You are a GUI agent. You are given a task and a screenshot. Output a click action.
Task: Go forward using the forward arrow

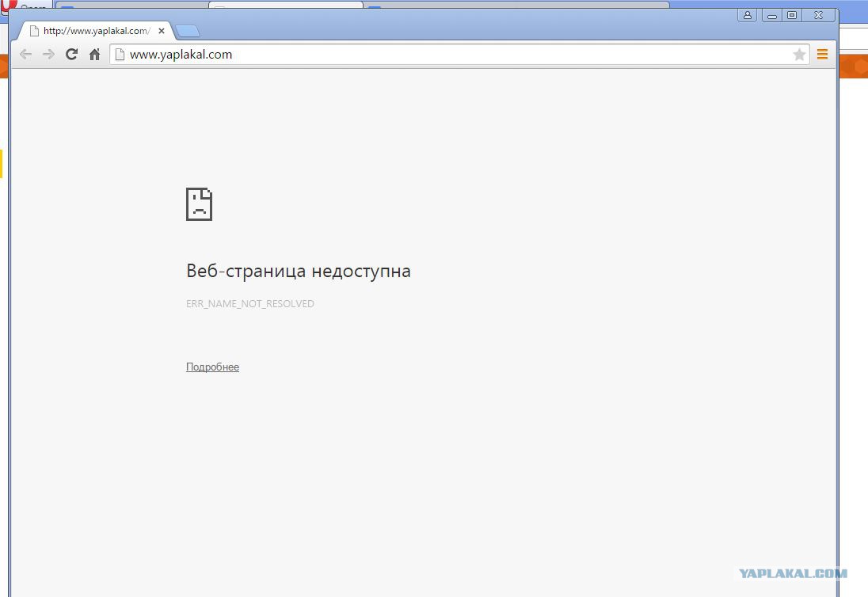49,54
